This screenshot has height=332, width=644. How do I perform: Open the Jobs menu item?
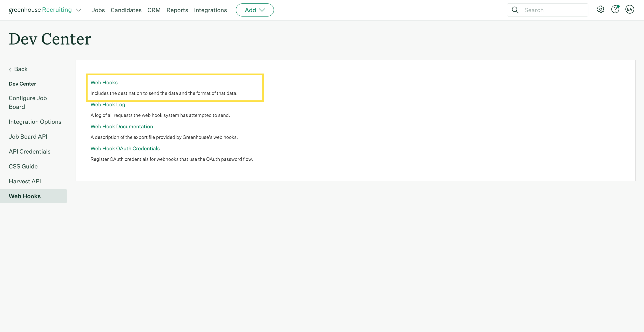click(98, 10)
